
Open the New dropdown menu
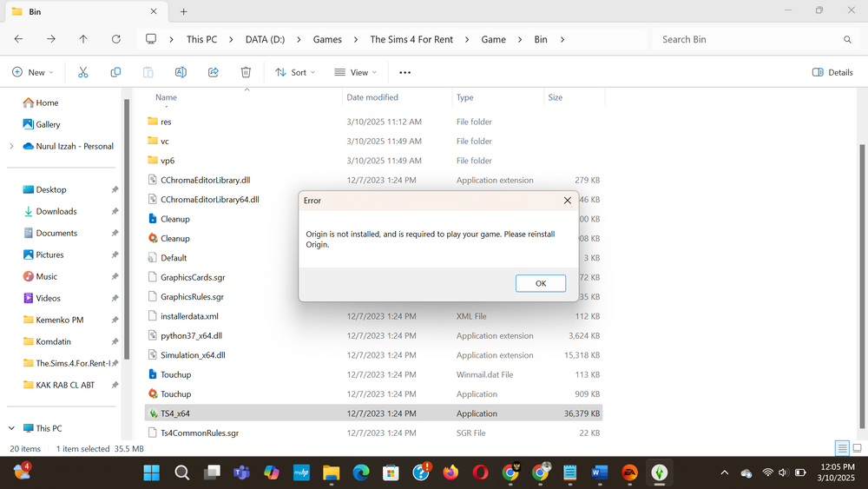point(33,72)
